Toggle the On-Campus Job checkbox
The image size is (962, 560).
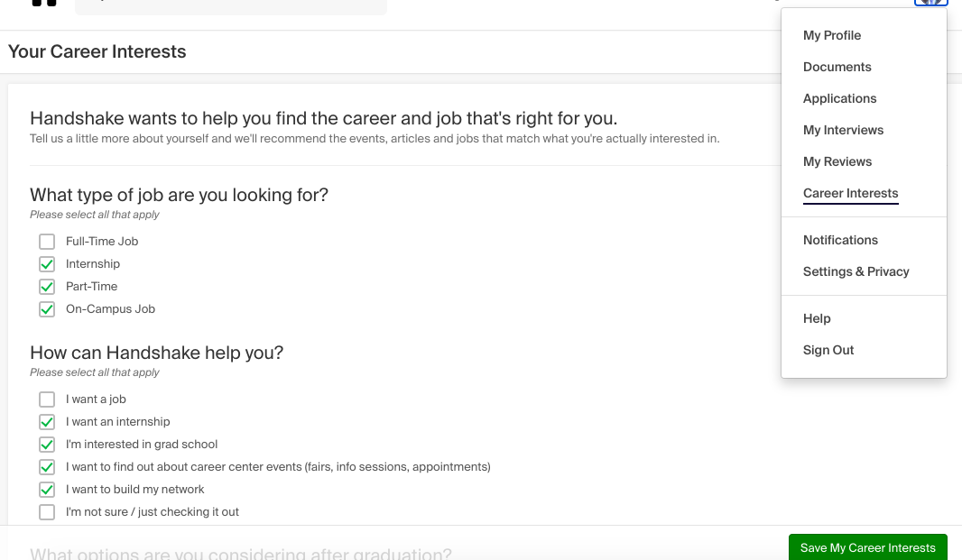tap(47, 309)
